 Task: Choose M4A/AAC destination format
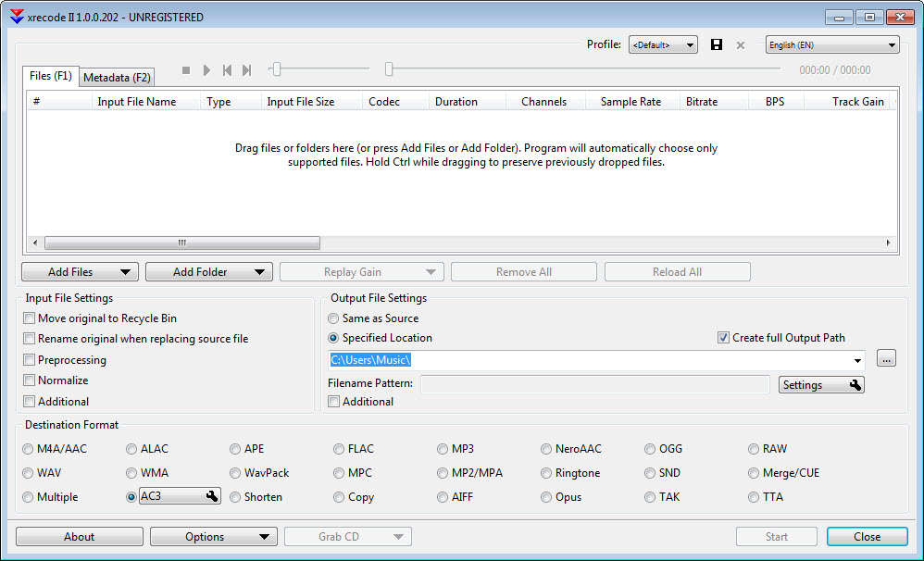click(x=28, y=449)
